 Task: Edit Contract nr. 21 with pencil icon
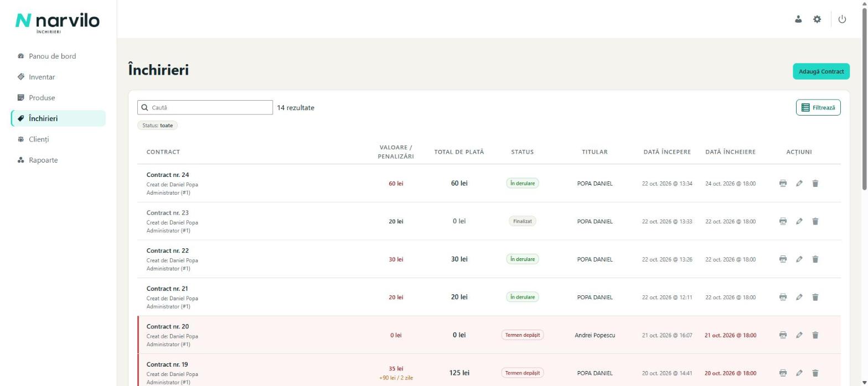[x=799, y=297]
